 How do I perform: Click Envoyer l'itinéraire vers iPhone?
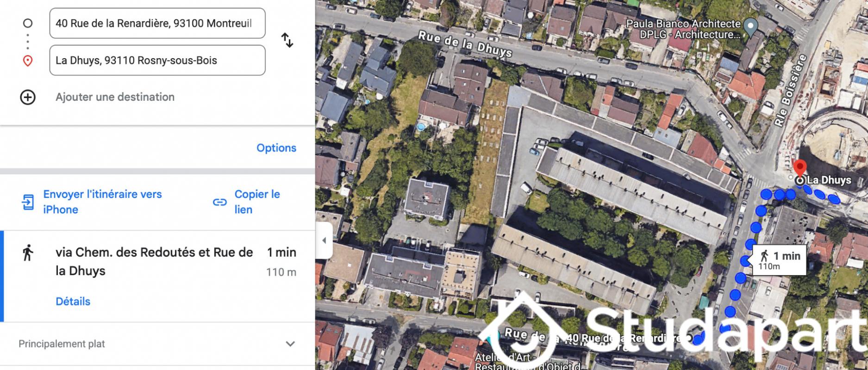point(102,202)
